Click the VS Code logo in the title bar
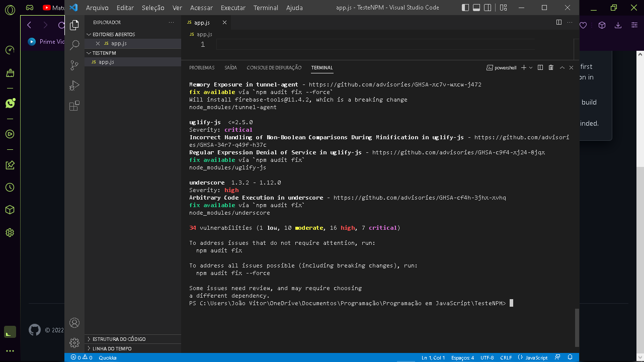This screenshot has height=362, width=644. click(73, 8)
